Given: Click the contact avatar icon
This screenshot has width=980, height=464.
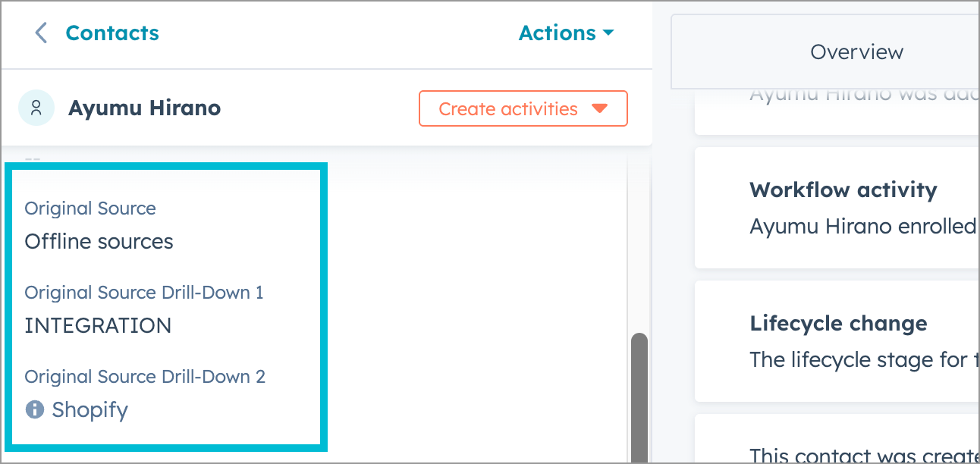Looking at the screenshot, I should [x=36, y=108].
